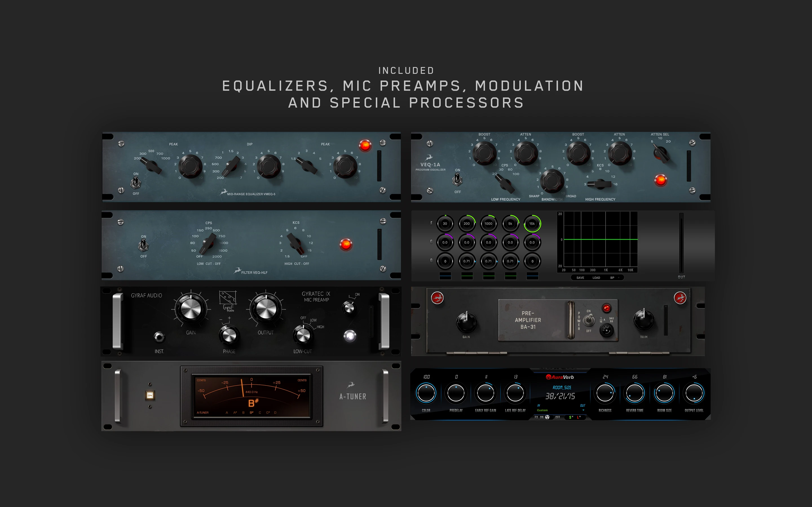This screenshot has width=812, height=507.
Task: Click the white illuminated lamp on Gyratec IX
Action: 350,336
